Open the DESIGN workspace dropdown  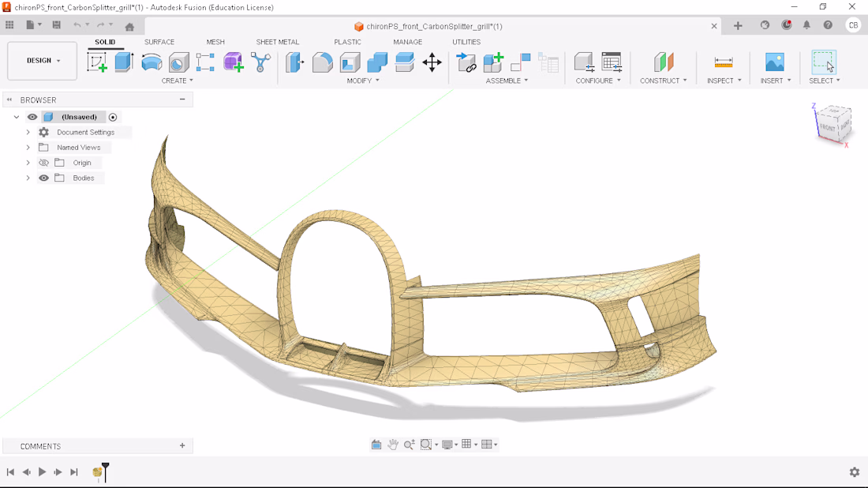coord(42,60)
